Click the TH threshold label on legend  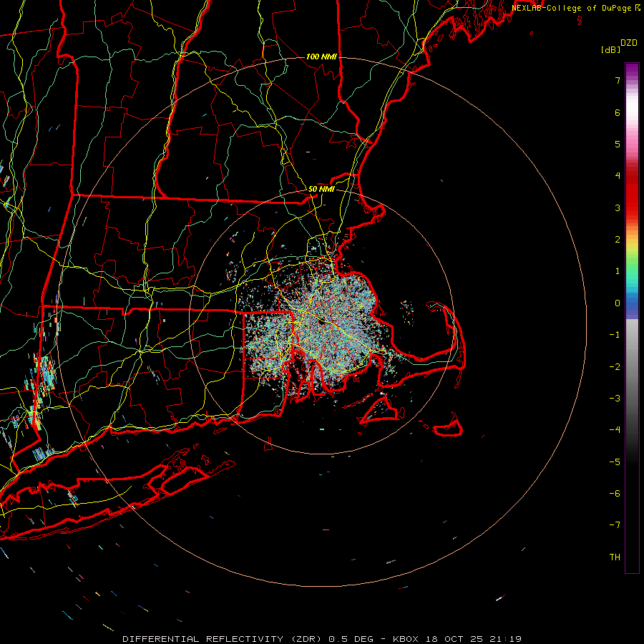[615, 557]
